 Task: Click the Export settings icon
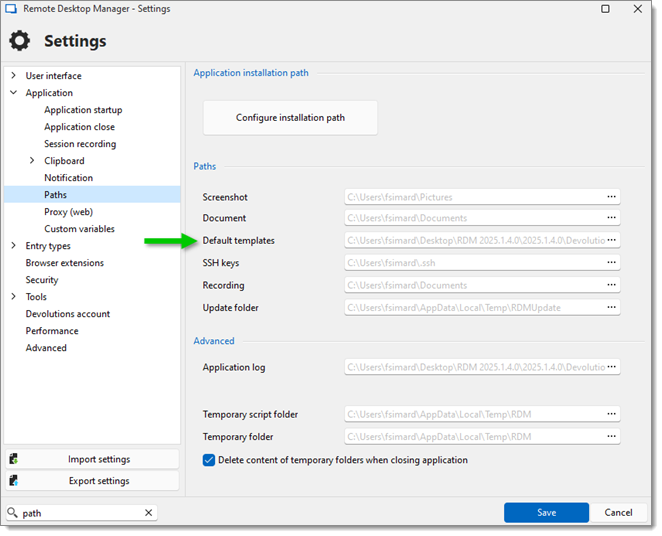point(14,480)
